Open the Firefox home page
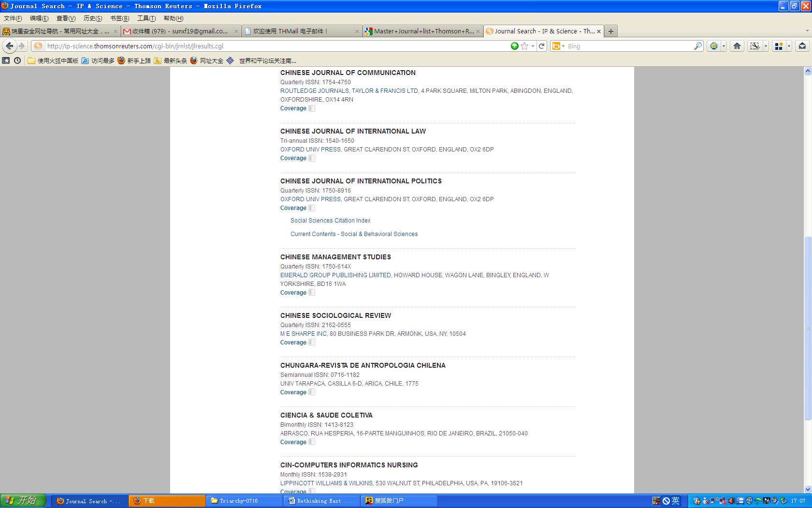This screenshot has width=812, height=508. coord(737,46)
